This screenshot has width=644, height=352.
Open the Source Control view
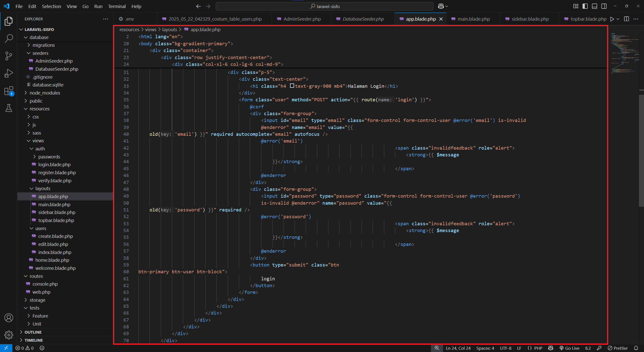coord(9,56)
